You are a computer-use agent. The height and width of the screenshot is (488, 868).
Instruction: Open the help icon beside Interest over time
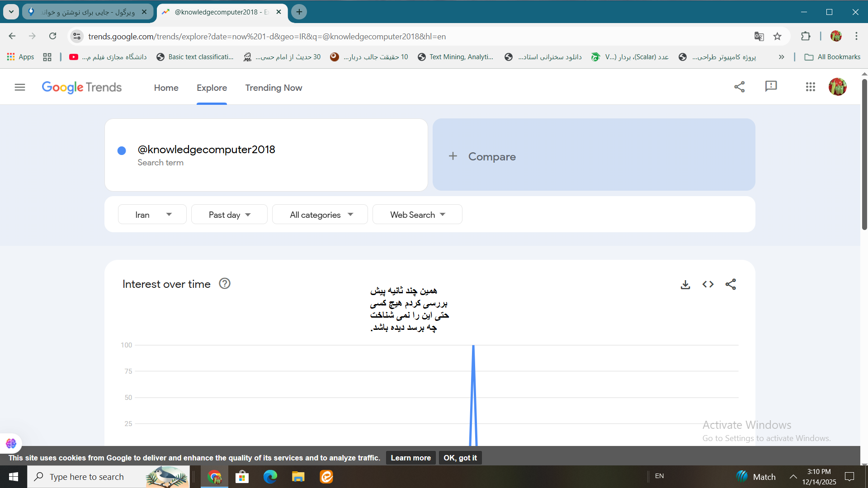[x=225, y=284]
